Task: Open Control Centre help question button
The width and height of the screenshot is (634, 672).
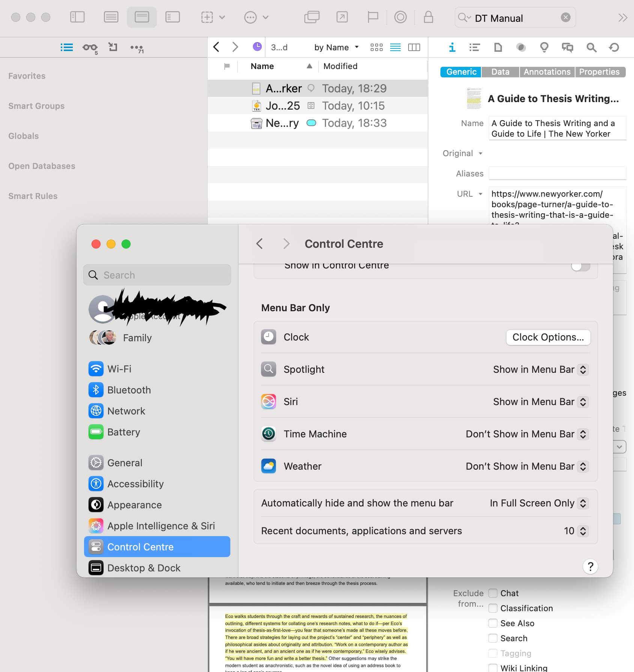Action: 590,566
